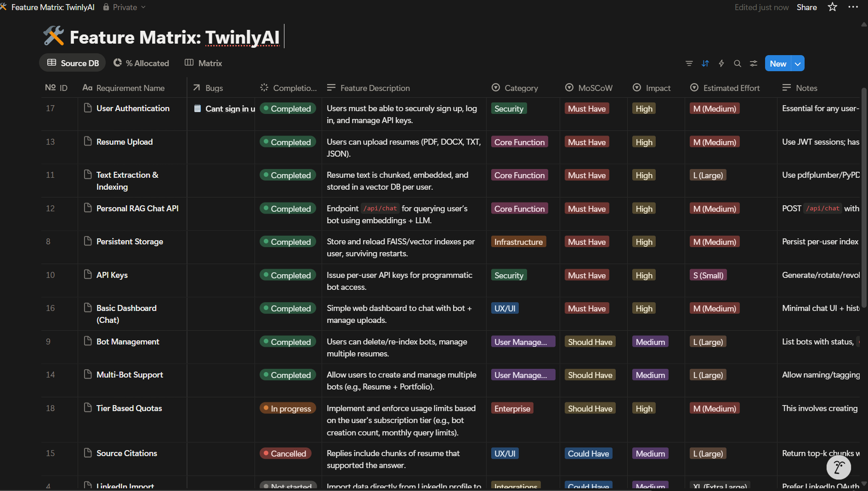
Task: Open the Requirement Name column header
Action: coord(123,88)
